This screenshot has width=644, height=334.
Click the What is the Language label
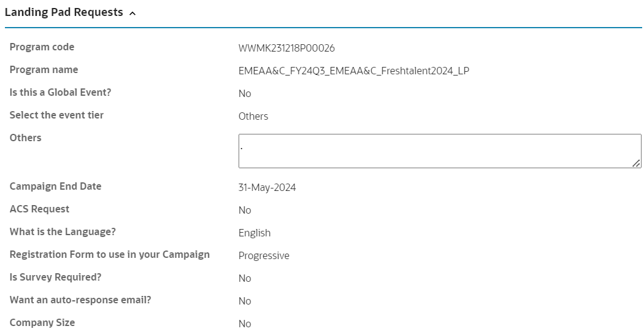[63, 232]
